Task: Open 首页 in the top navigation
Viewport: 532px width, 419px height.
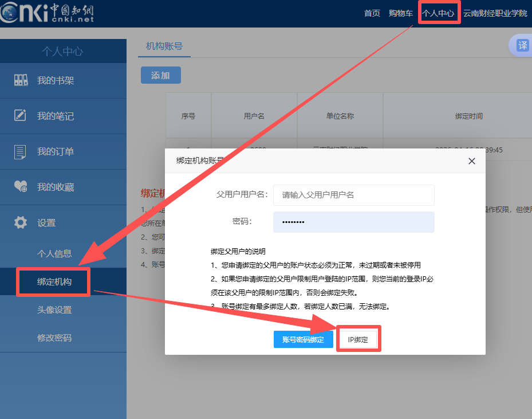Action: [x=372, y=13]
